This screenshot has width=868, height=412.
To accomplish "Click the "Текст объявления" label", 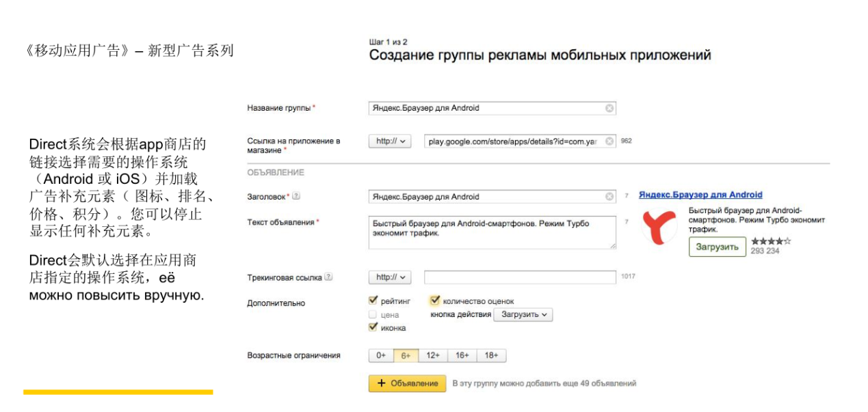I will [280, 222].
